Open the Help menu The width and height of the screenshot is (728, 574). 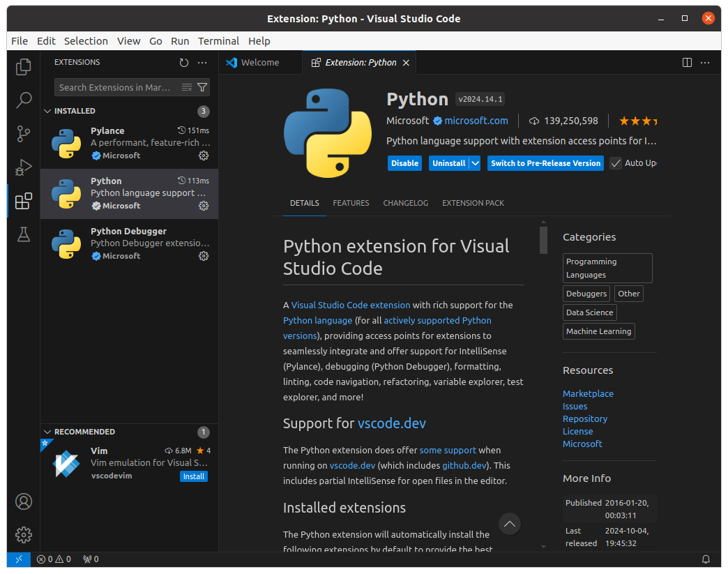pos(259,41)
